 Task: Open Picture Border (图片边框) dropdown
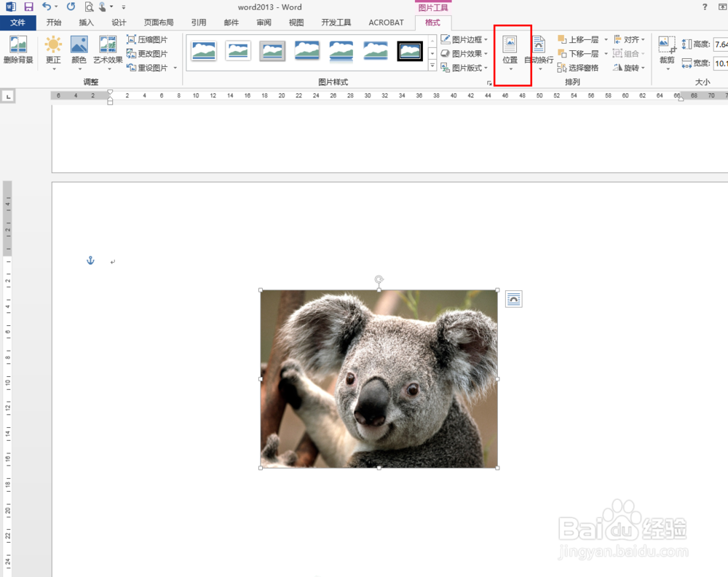(x=464, y=39)
